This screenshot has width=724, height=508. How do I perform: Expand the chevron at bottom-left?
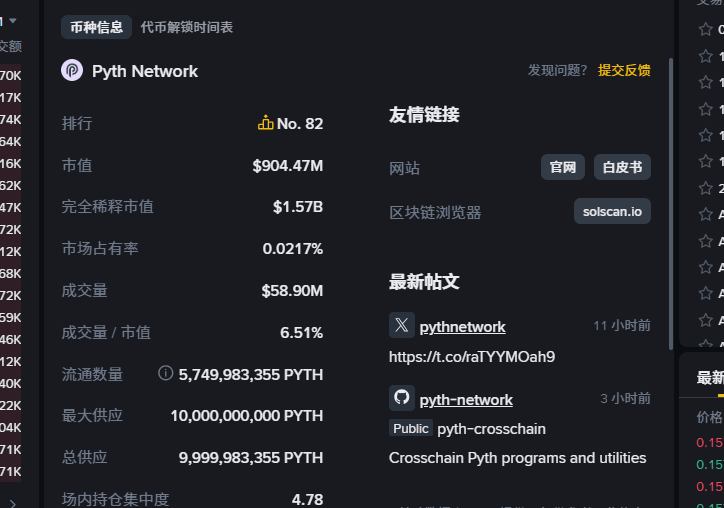pyautogui.click(x=12, y=503)
